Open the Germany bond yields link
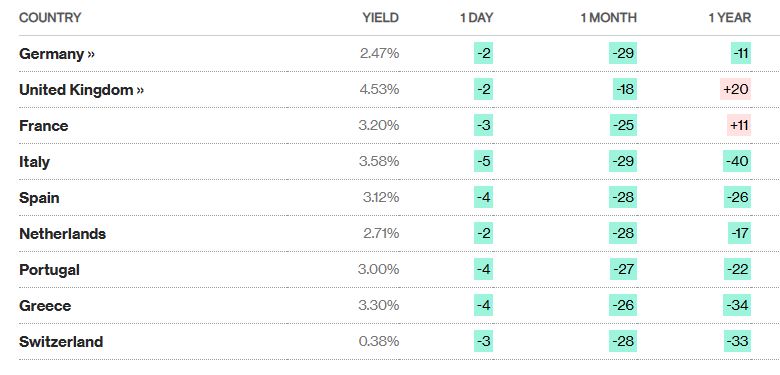This screenshot has height=375, width=780. (56, 54)
